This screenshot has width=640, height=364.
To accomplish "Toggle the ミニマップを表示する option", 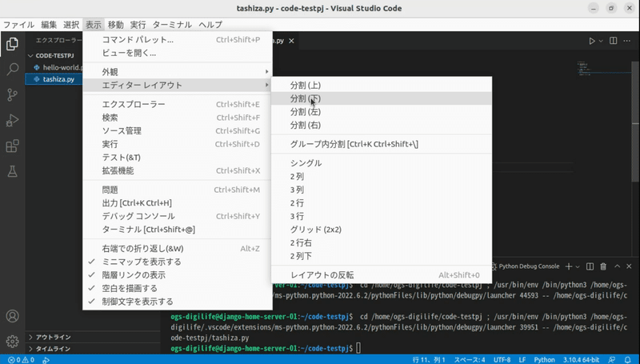I will [x=177, y=262].
